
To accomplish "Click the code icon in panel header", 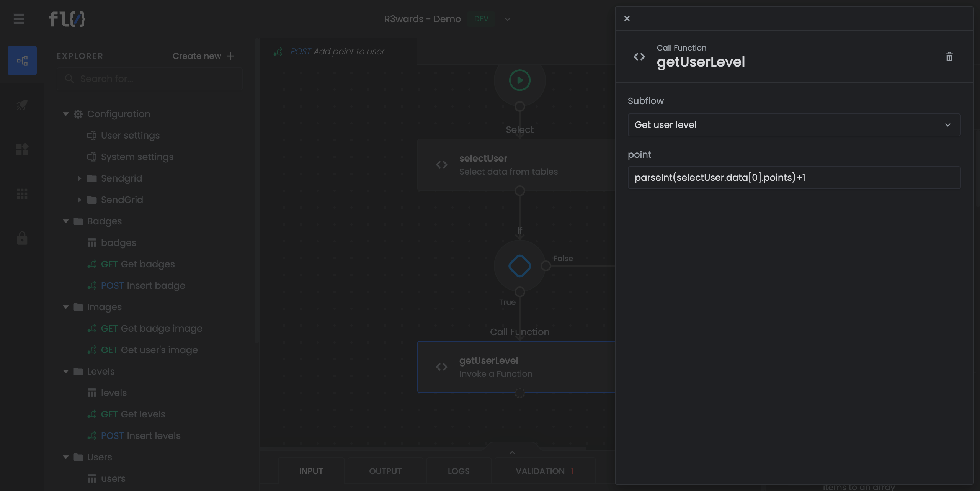I will pyautogui.click(x=639, y=57).
